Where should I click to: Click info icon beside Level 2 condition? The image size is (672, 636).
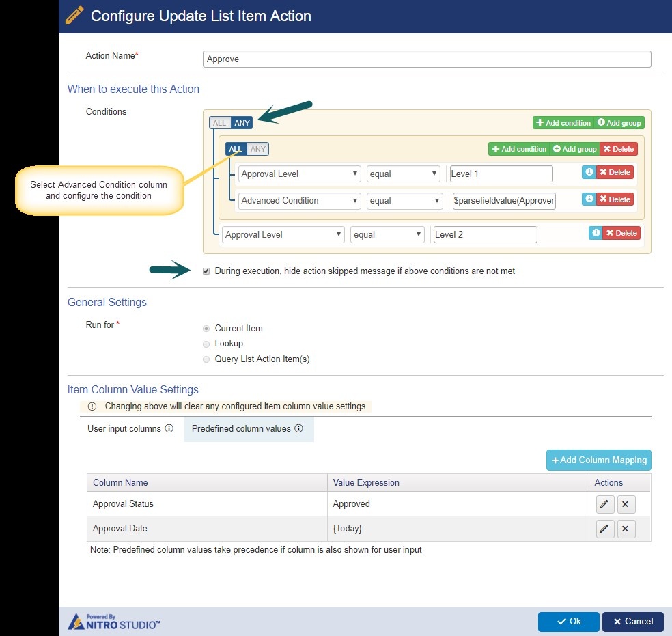(x=596, y=233)
